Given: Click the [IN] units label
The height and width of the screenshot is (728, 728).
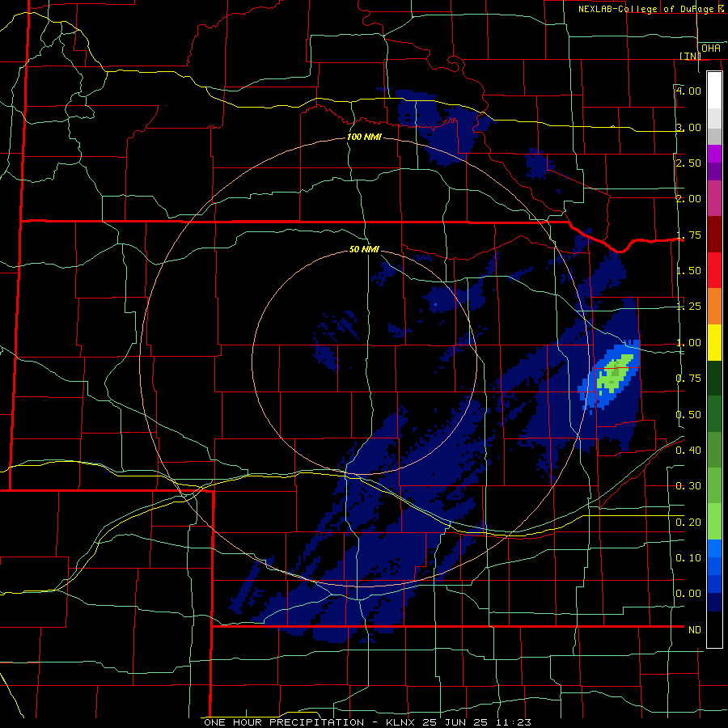Looking at the screenshot, I should click(x=690, y=56).
